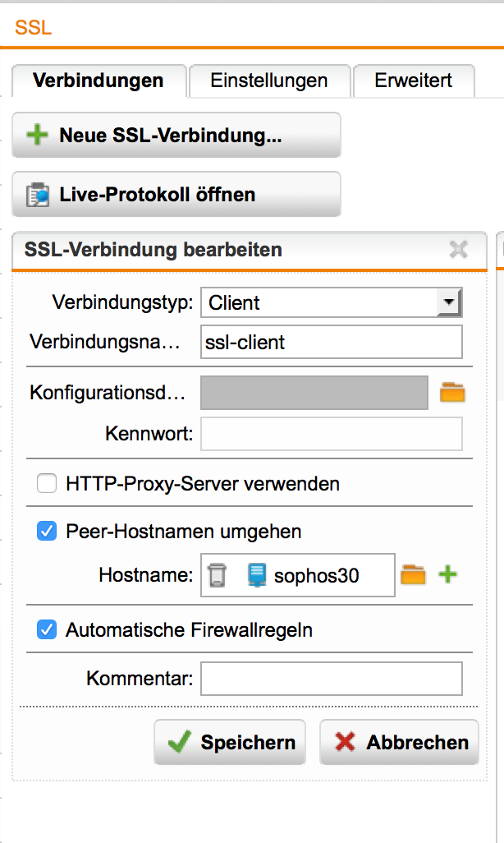Click the trash icon to remove sophos30 host

pyautogui.click(x=217, y=575)
